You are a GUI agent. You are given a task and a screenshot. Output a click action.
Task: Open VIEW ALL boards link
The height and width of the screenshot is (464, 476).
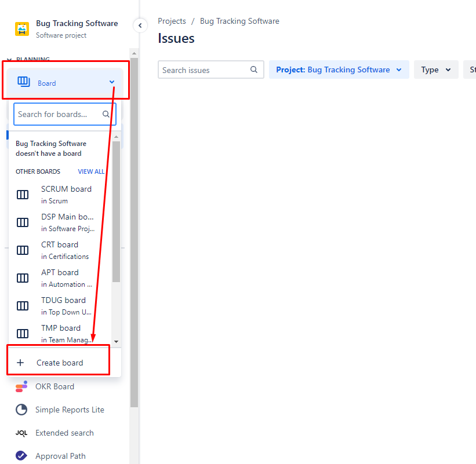(91, 171)
